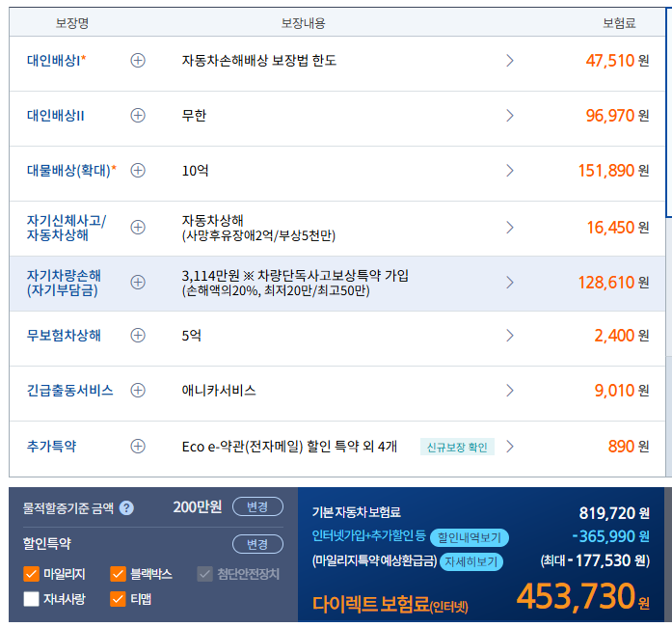672x627 pixels.
Task: Click 2,400 원 premium value
Action: click(622, 335)
